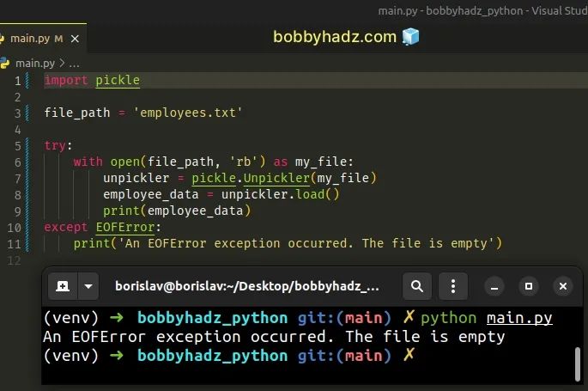Click the 'try' keyword
The image size is (588, 391).
pos(55,145)
